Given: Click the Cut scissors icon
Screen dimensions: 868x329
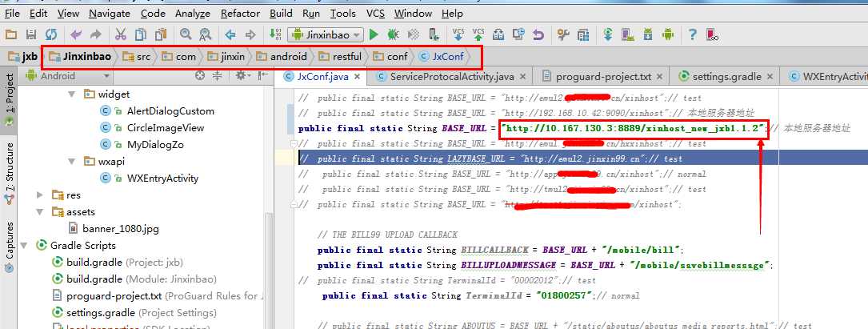Looking at the screenshot, I should [x=121, y=34].
